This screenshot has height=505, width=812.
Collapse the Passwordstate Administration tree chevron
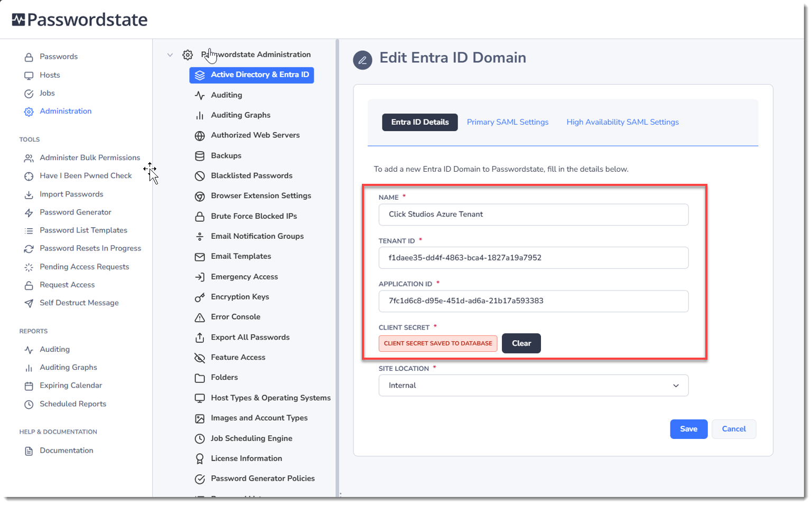tap(170, 54)
